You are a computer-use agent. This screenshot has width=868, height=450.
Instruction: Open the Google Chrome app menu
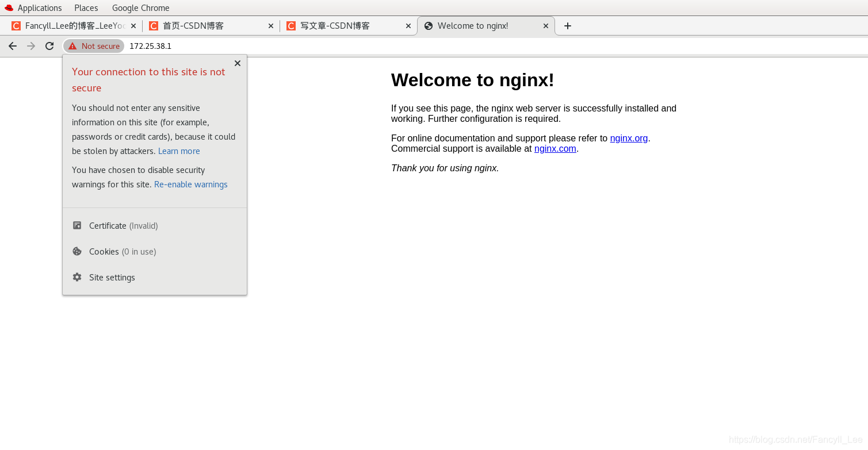click(141, 8)
